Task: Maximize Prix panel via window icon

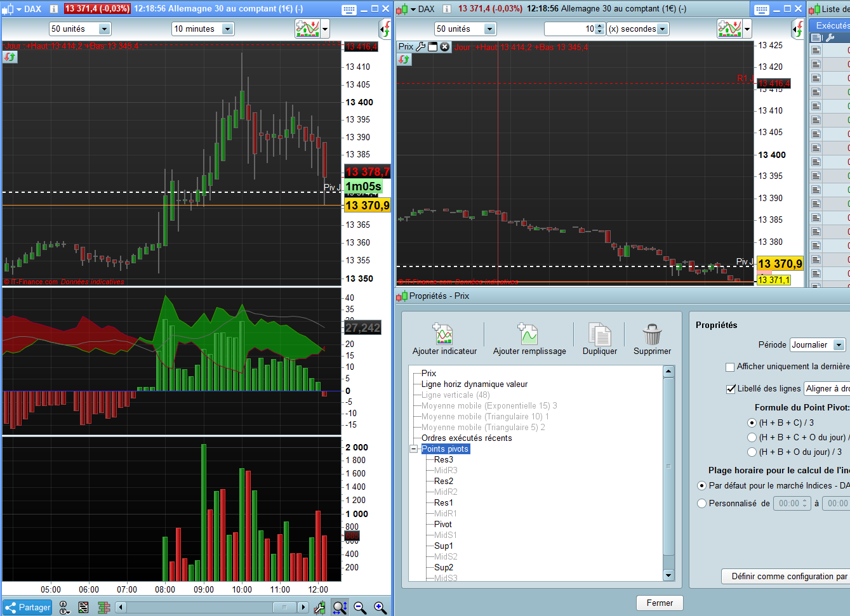Action: point(433,47)
